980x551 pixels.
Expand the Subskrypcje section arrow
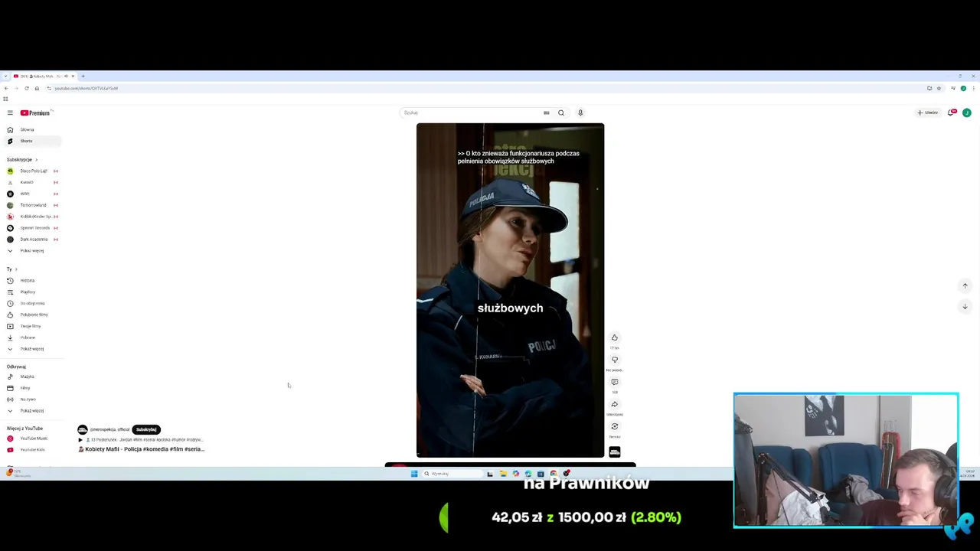(36, 159)
